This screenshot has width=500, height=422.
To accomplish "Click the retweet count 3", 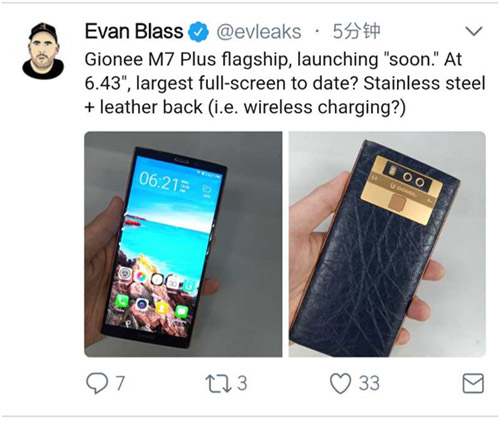I will pos(242,383).
